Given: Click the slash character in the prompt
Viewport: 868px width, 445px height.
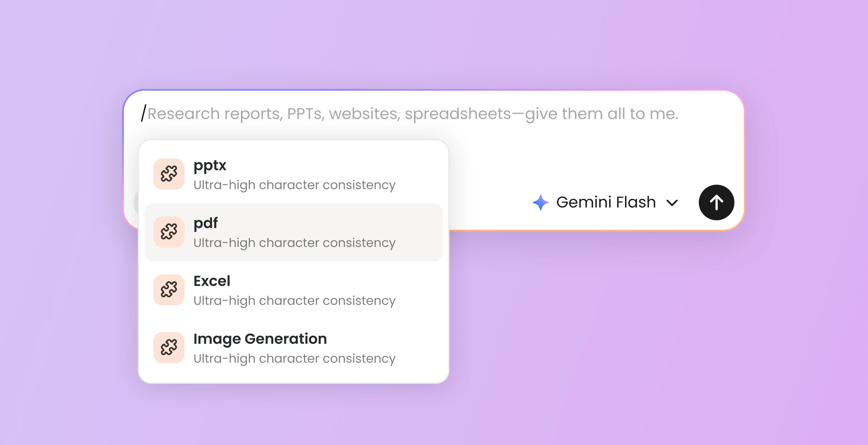Looking at the screenshot, I should pos(144,113).
